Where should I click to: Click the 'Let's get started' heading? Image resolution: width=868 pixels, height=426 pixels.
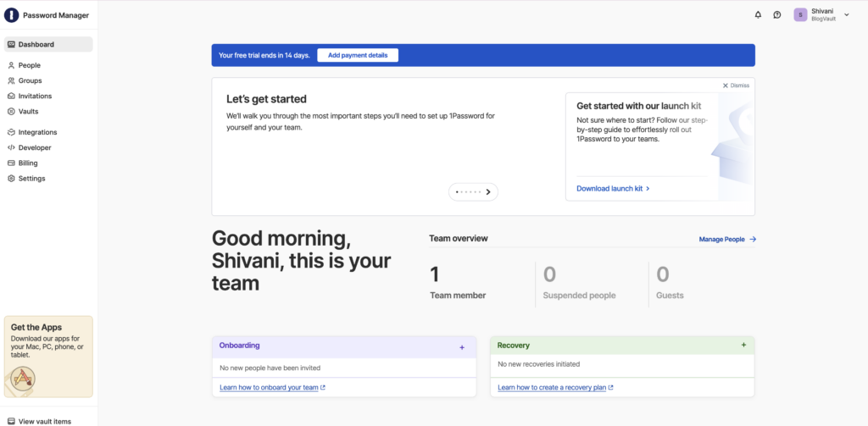point(266,100)
